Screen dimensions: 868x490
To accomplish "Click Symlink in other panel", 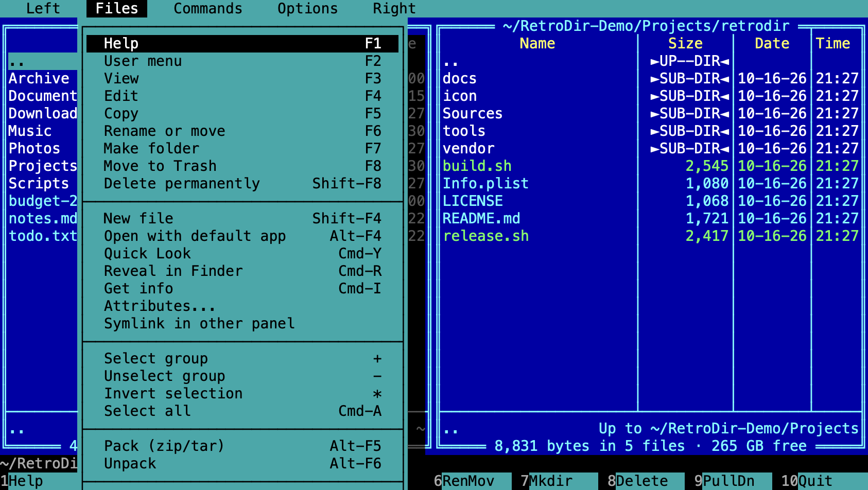I will coord(242,324).
